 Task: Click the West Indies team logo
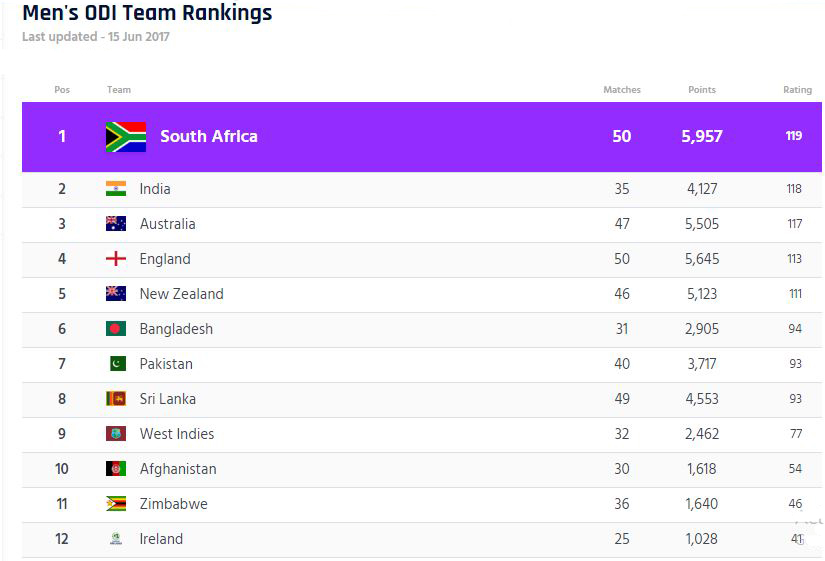[x=116, y=434]
